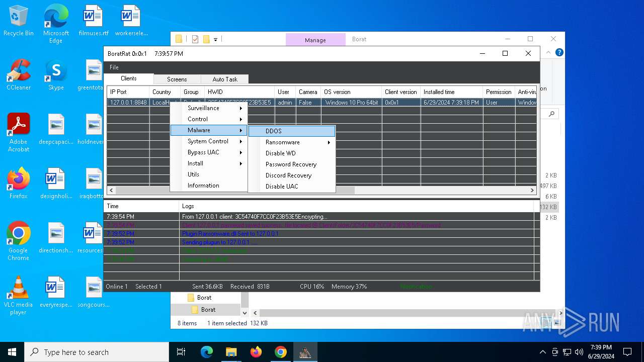This screenshot has width=644, height=362.
Task: Click right arrow of clients horizontal scrollbar
Action: click(x=532, y=191)
